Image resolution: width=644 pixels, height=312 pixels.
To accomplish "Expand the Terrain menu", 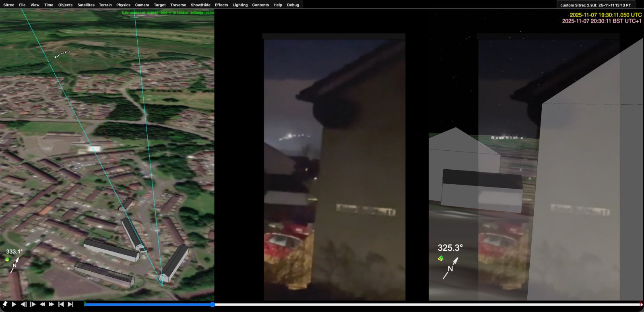I will pos(105,5).
